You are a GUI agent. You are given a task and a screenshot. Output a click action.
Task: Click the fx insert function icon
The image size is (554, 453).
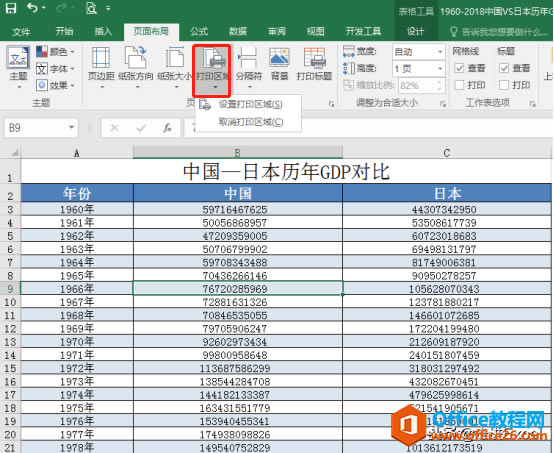tap(167, 128)
